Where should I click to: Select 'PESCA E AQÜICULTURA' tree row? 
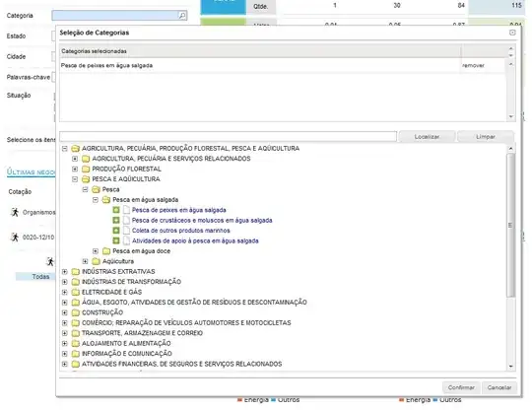126,179
